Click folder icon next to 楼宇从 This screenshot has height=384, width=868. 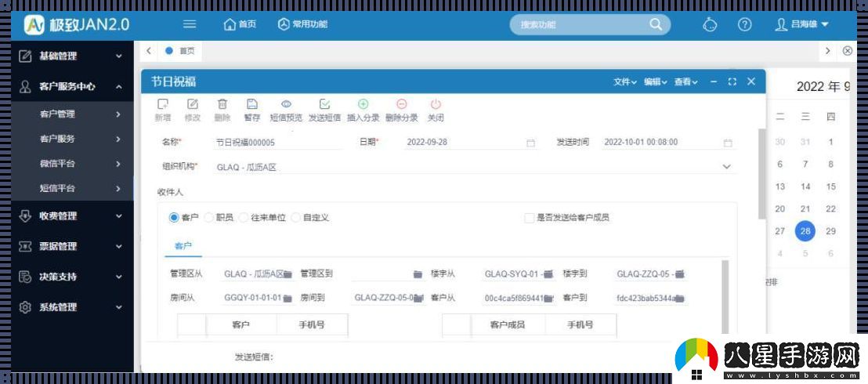coord(548,274)
